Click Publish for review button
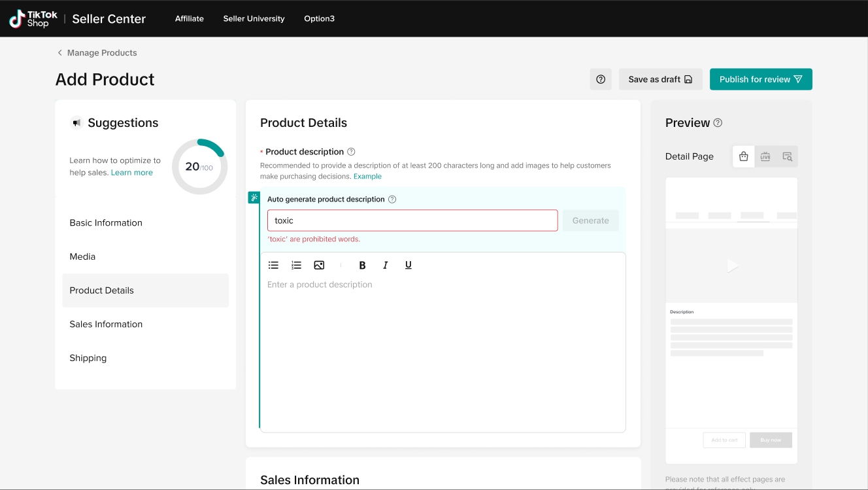The image size is (868, 490). [x=761, y=79]
